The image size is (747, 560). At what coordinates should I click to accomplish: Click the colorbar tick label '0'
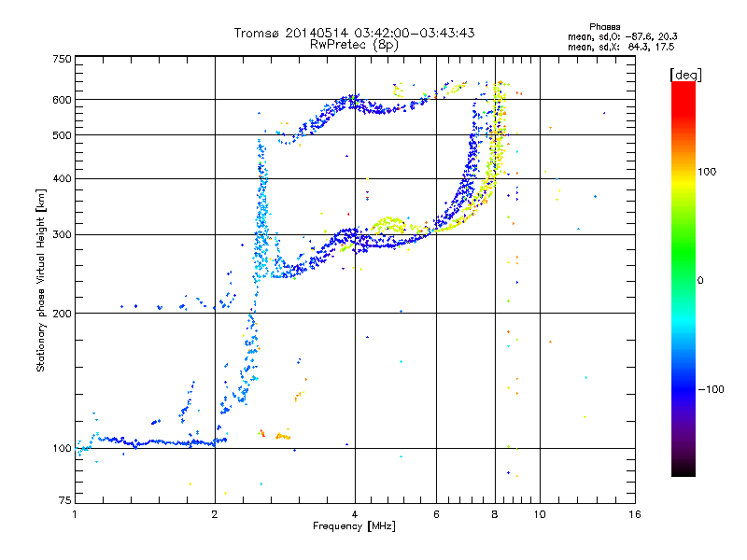(x=700, y=281)
